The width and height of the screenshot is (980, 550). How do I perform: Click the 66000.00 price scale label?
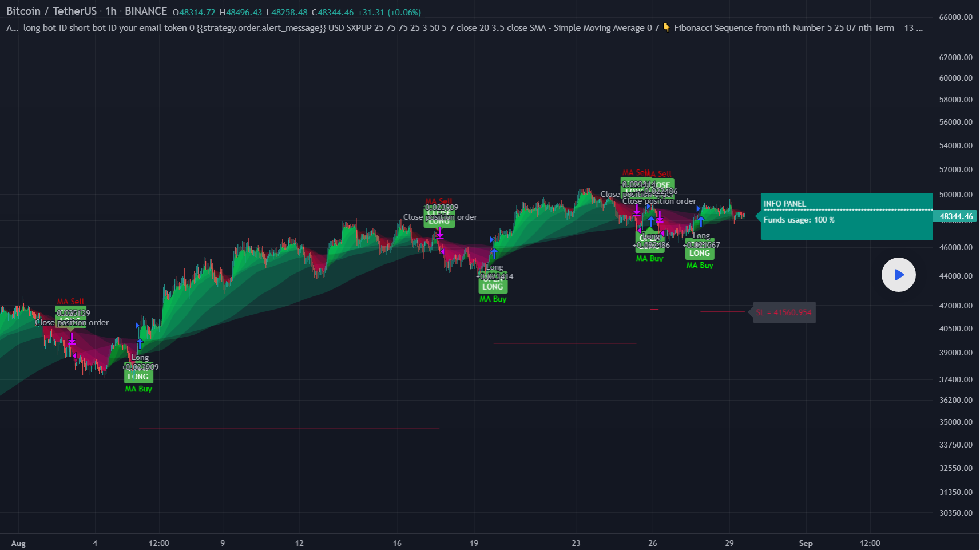click(955, 17)
